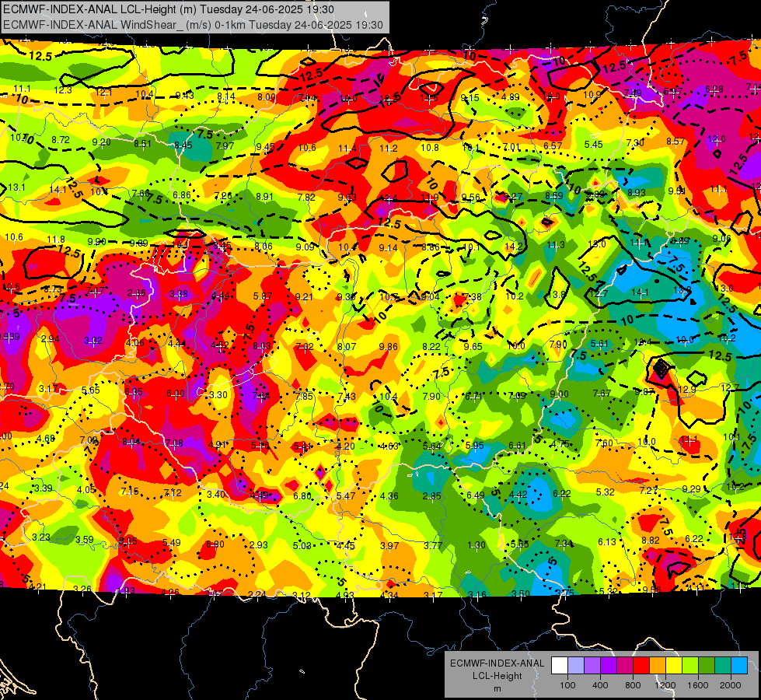
Task: Click the map value '2.85'
Action: [x=431, y=496]
